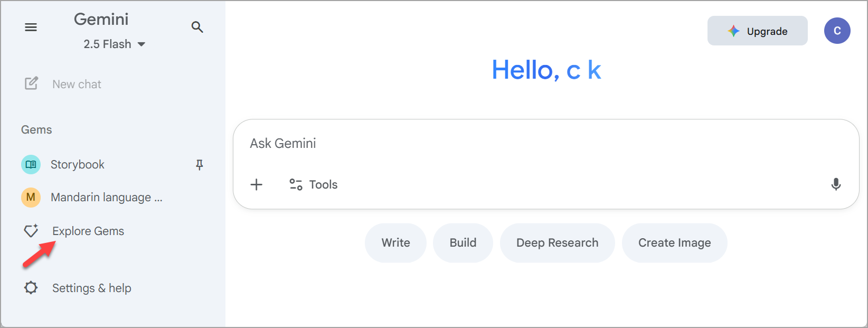Open Explore Gems
868x328 pixels.
88,231
